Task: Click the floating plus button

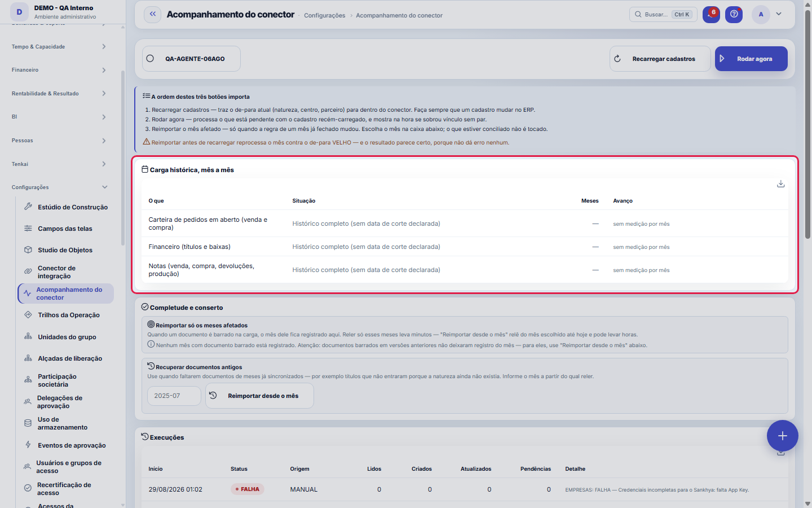Action: pos(783,436)
